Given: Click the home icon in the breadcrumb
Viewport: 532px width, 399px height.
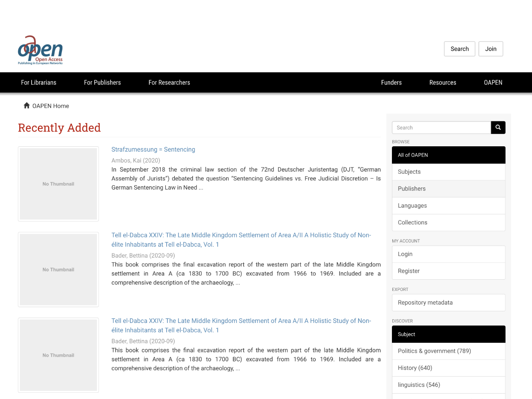Looking at the screenshot, I should click(x=27, y=105).
